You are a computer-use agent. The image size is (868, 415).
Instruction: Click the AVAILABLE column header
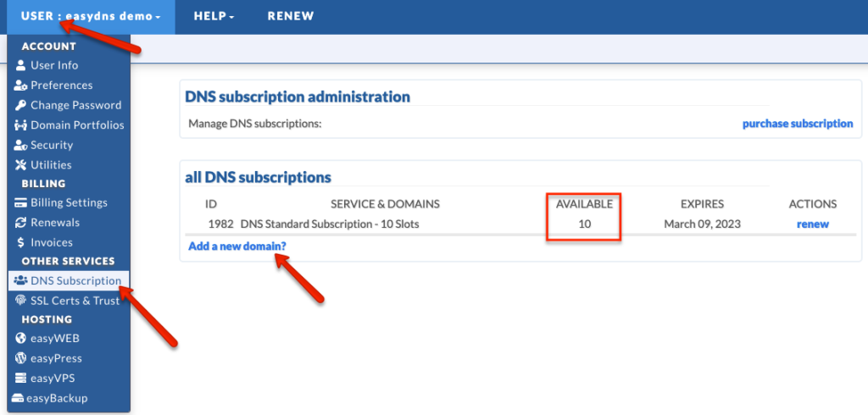pyautogui.click(x=585, y=204)
